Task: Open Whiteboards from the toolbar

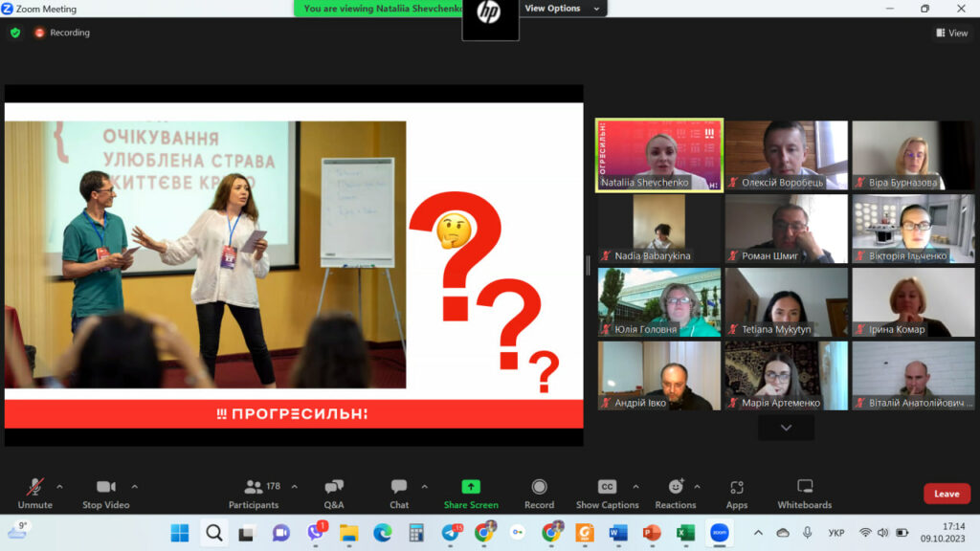Action: click(x=805, y=487)
